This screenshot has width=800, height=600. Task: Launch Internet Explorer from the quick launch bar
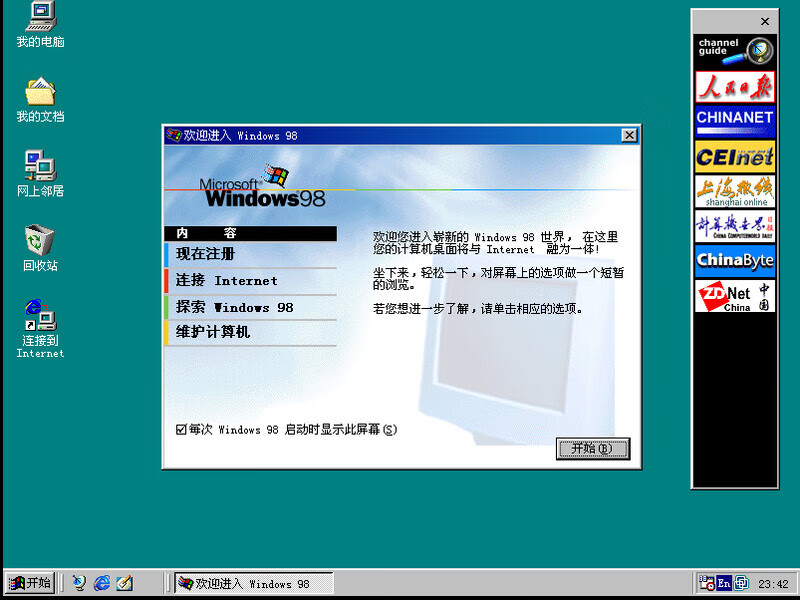click(x=102, y=582)
